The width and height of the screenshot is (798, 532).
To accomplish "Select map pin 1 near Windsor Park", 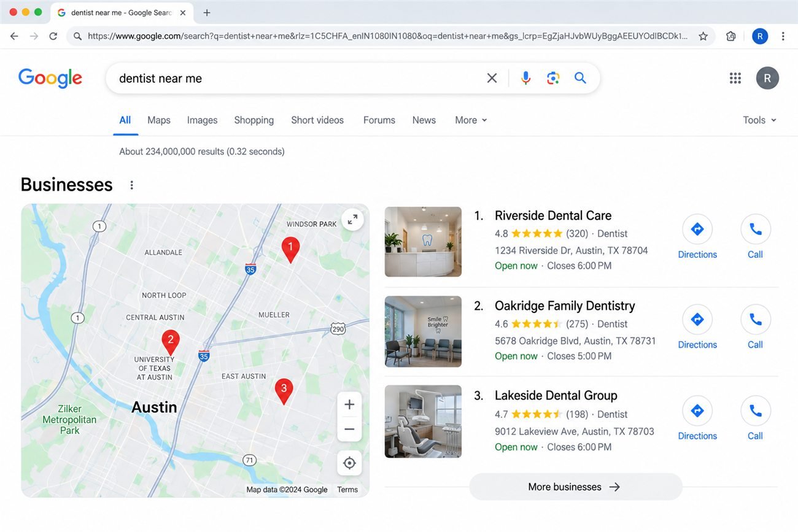I will pyautogui.click(x=290, y=249).
